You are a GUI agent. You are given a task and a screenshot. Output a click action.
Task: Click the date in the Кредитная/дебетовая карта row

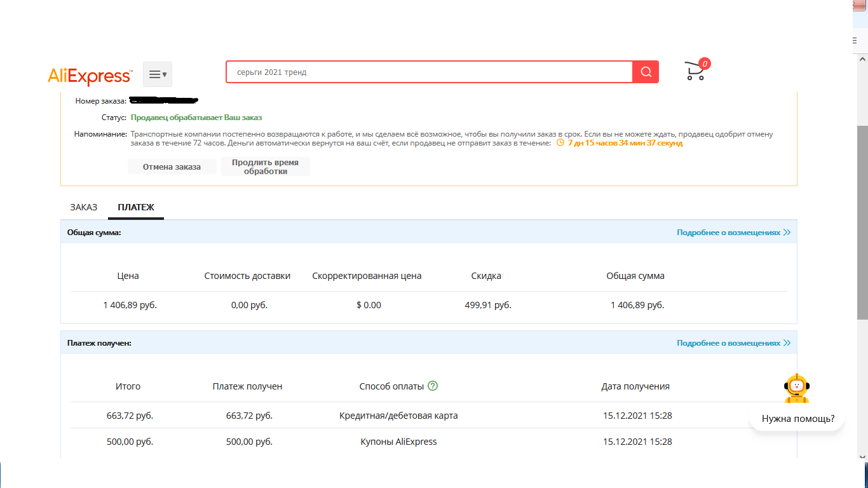click(x=637, y=416)
